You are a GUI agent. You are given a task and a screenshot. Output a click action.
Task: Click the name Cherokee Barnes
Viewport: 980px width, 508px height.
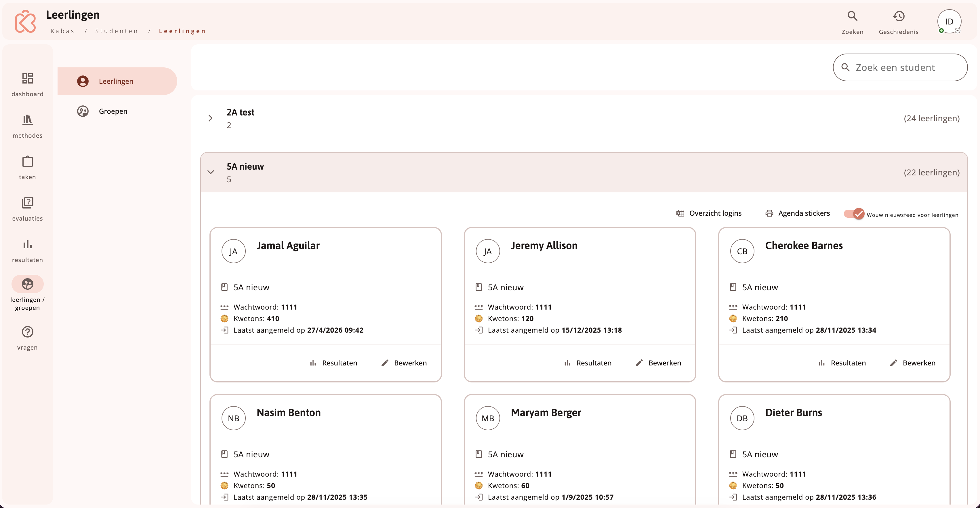pyautogui.click(x=804, y=246)
